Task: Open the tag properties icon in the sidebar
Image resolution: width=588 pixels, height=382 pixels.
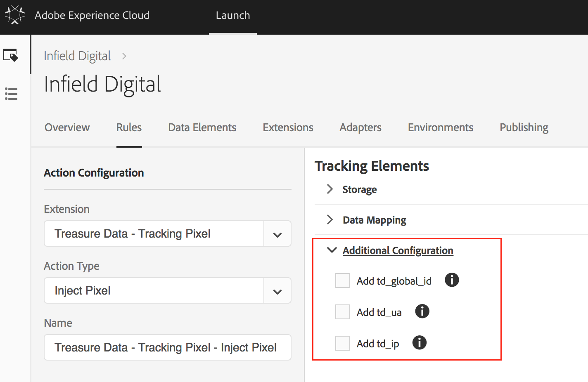Action: [11, 55]
